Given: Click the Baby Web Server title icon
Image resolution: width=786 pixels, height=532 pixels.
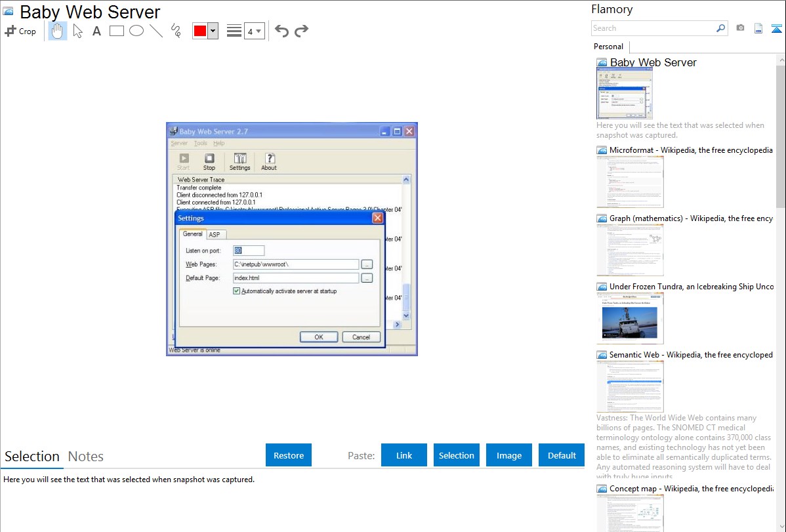Looking at the screenshot, I should click(9, 12).
